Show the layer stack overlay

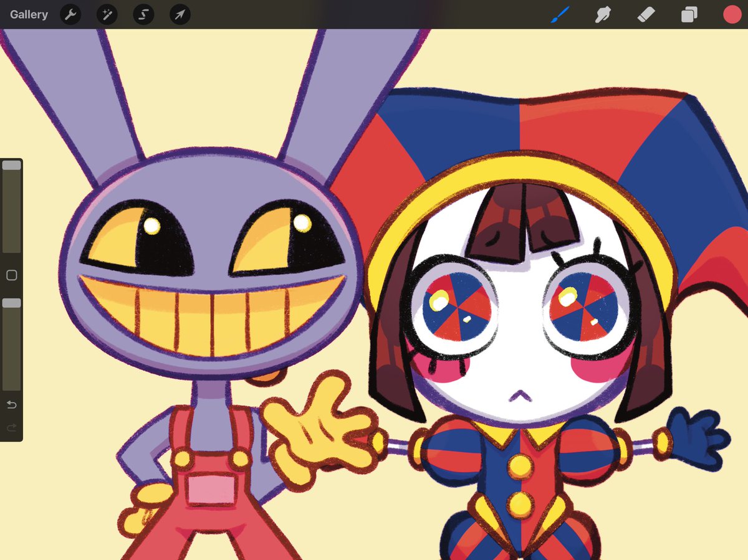688,14
